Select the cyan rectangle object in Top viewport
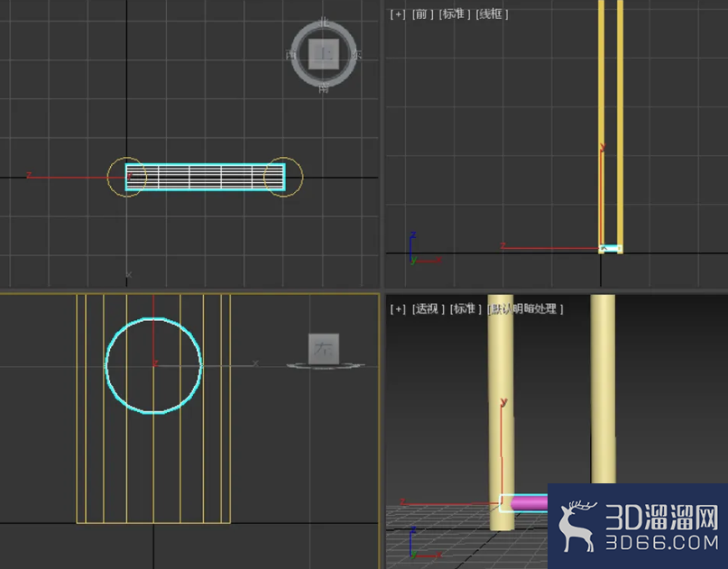 (205, 177)
